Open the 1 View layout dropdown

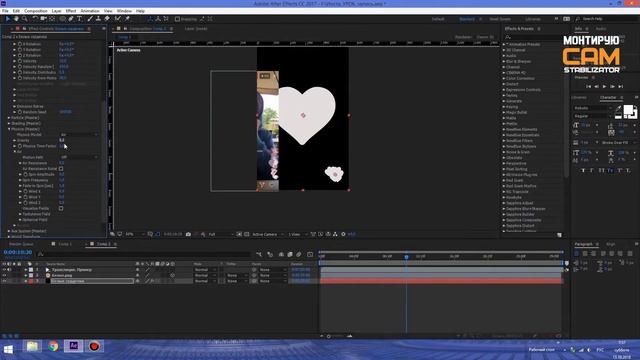[x=298, y=234]
